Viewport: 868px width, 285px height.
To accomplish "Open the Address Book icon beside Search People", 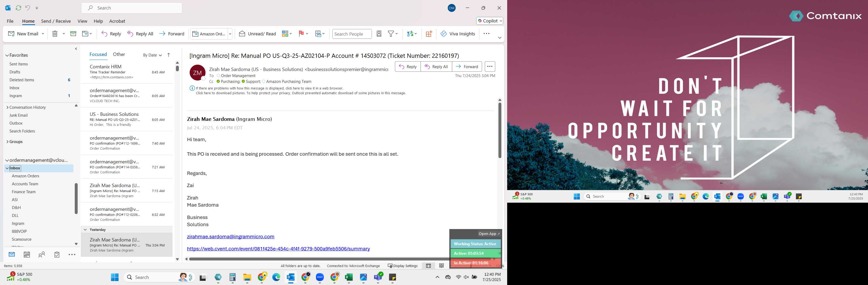I will click(x=379, y=34).
